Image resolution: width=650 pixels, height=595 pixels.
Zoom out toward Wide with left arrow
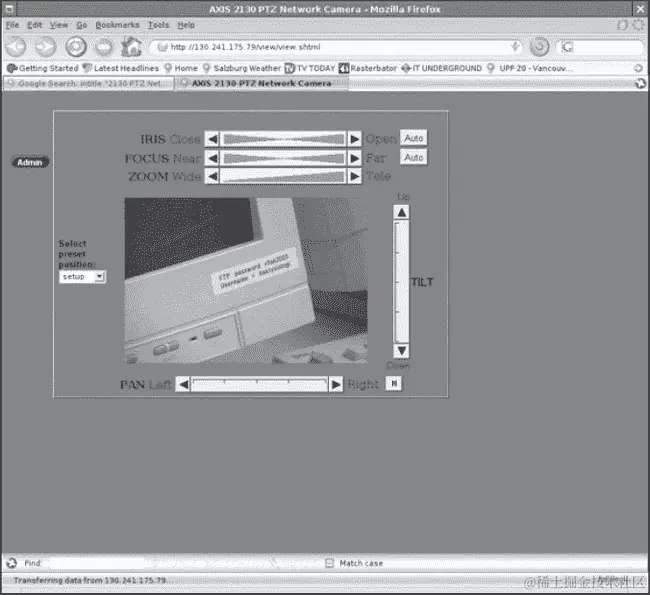[x=212, y=177]
